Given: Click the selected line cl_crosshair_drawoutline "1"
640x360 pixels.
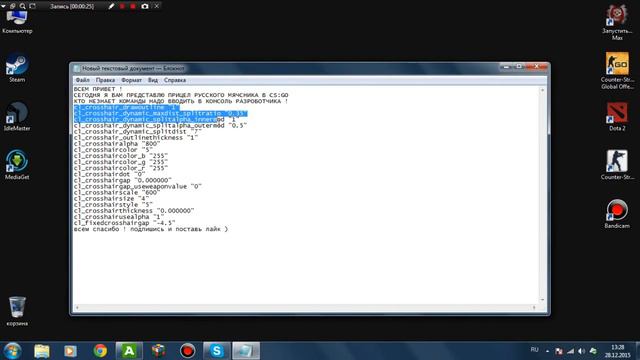Looking at the screenshot, I should click(126, 107).
